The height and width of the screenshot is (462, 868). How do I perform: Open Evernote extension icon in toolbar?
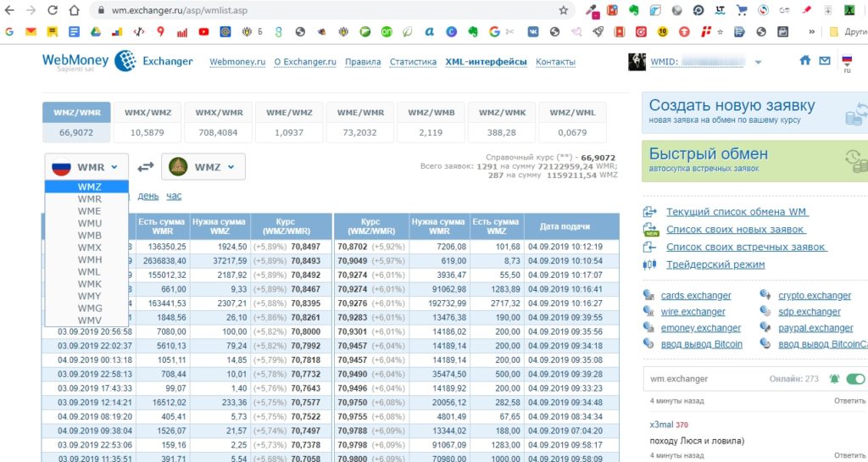[634, 10]
